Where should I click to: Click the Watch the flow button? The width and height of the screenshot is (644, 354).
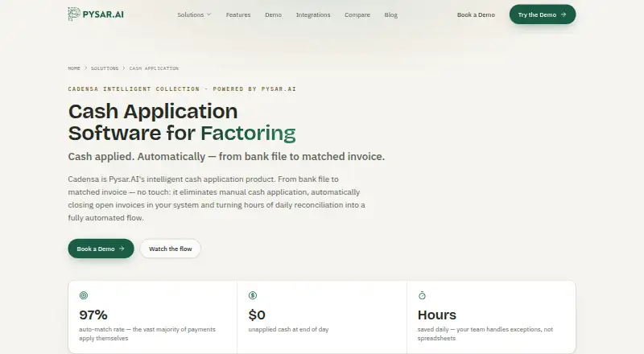pos(171,249)
